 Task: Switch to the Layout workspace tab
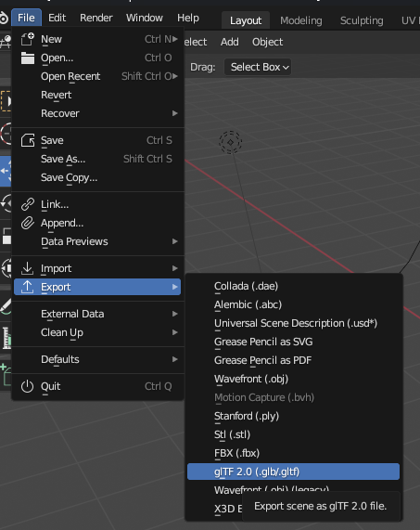246,20
